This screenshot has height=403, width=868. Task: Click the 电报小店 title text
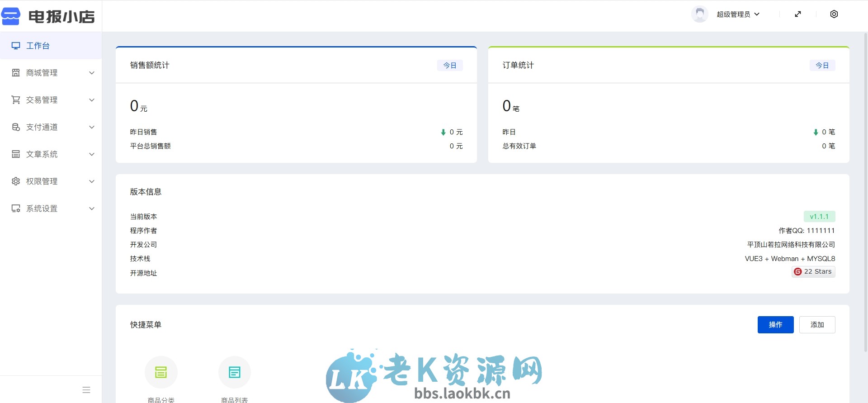(x=61, y=17)
